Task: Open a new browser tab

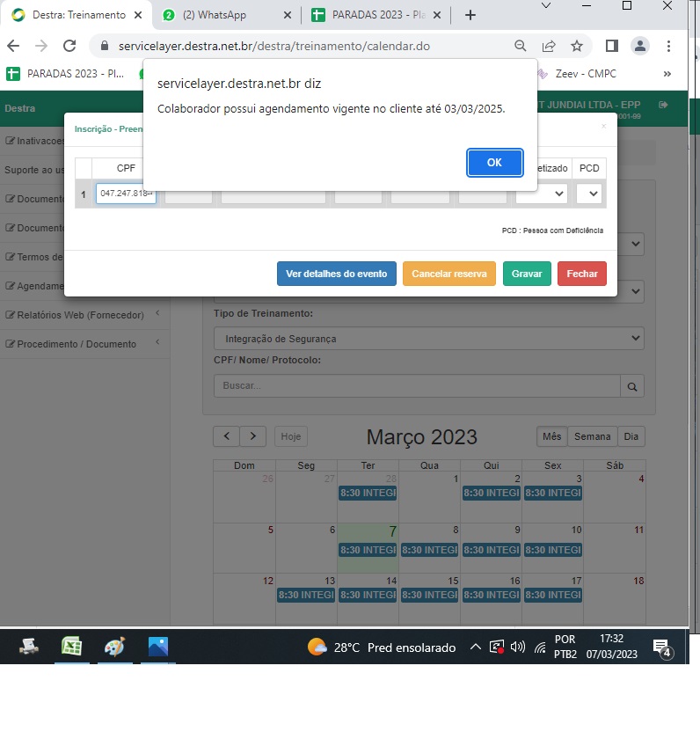Action: pos(470,15)
